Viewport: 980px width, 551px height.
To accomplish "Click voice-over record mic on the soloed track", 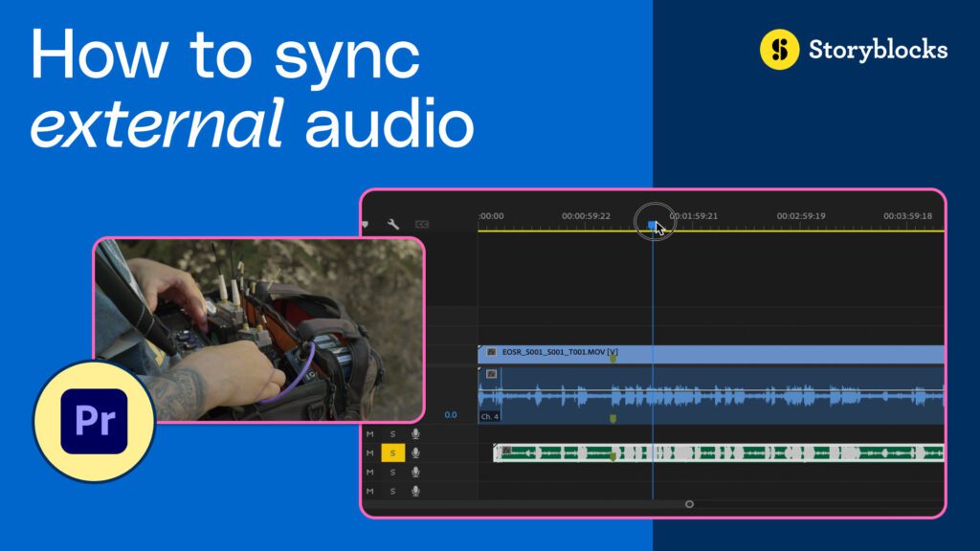I will 413,451.
